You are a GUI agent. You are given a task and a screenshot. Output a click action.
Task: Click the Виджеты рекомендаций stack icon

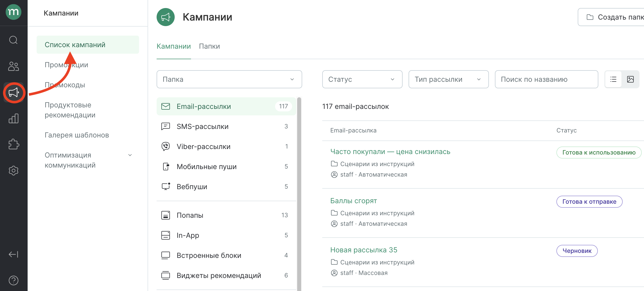(x=166, y=275)
